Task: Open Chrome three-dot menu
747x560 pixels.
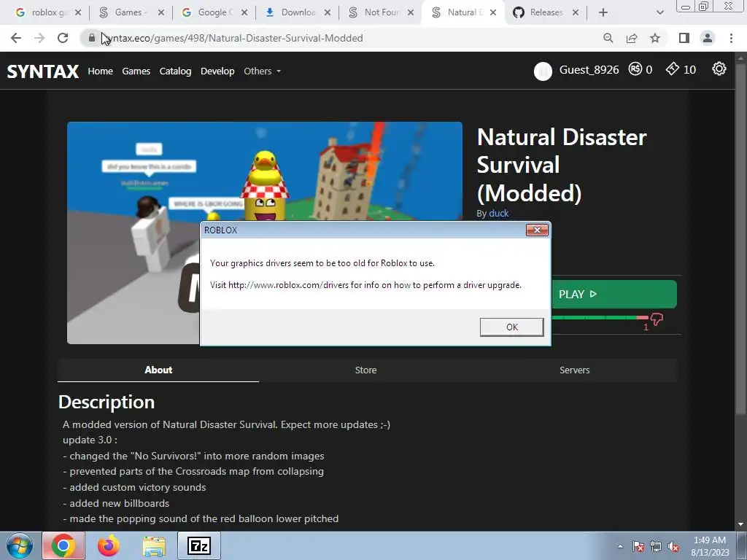Action: point(731,38)
